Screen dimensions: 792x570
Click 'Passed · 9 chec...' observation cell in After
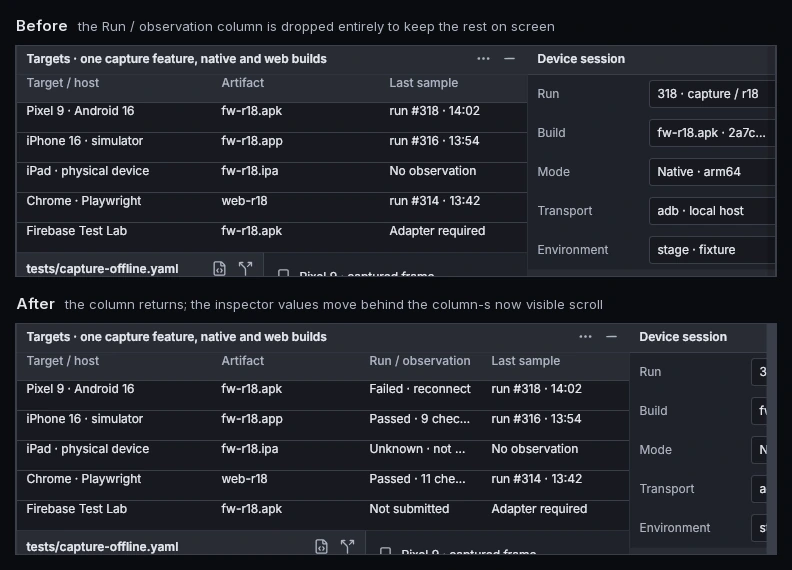pyautogui.click(x=419, y=419)
